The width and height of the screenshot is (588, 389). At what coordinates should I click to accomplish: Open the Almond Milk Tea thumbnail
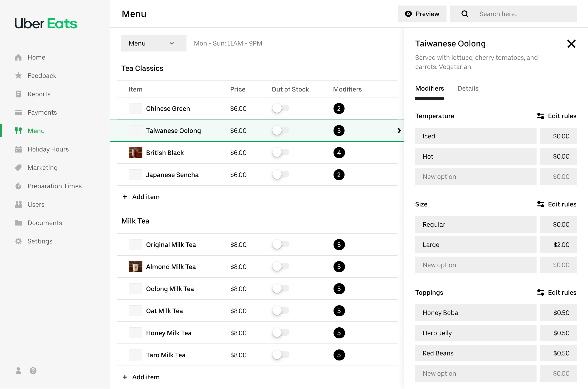(135, 266)
